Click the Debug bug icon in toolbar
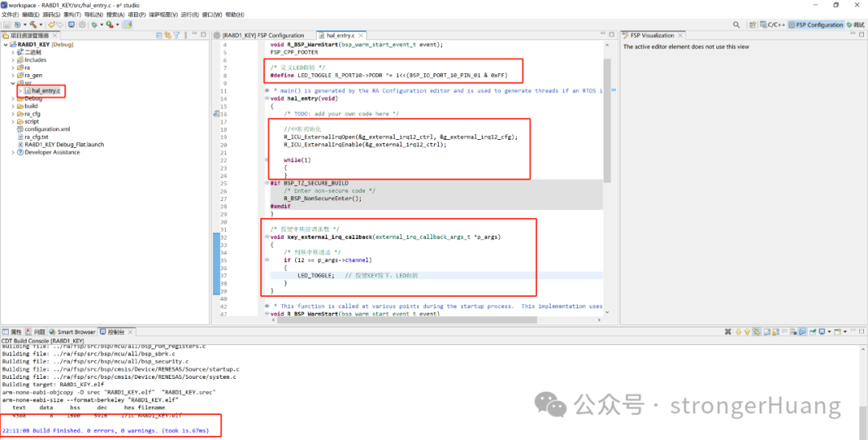The width and height of the screenshot is (868, 440). click(x=94, y=25)
